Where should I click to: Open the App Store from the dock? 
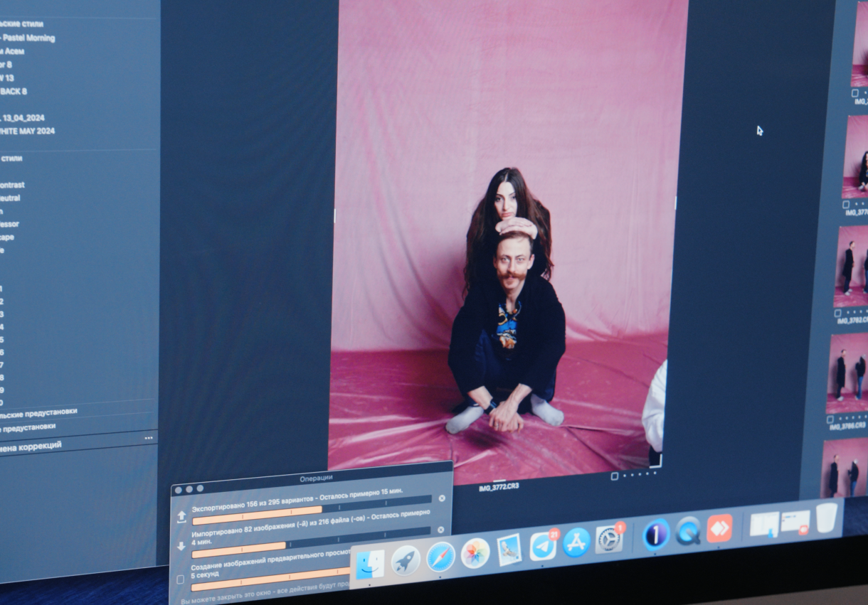point(576,542)
